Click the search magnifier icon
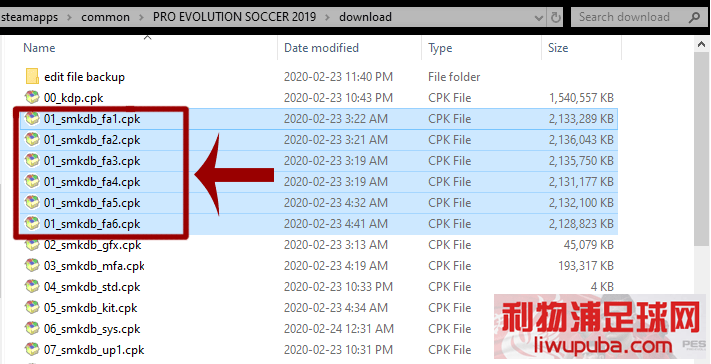Image resolution: width=711 pixels, height=364 pixels. point(694,18)
